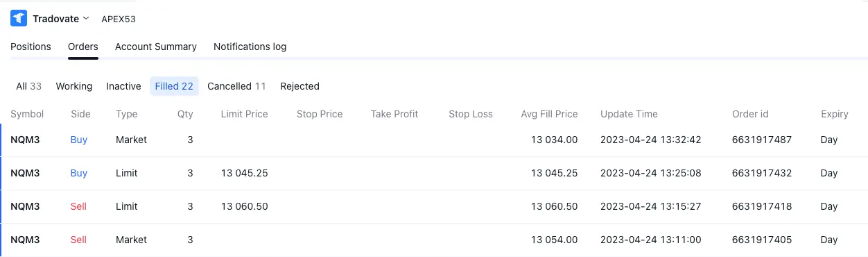
Task: Sort by the Update Time column header
Action: 629,114
